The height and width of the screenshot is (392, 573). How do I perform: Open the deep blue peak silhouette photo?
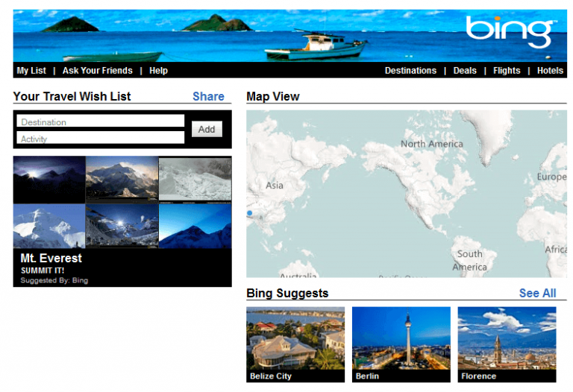[195, 227]
